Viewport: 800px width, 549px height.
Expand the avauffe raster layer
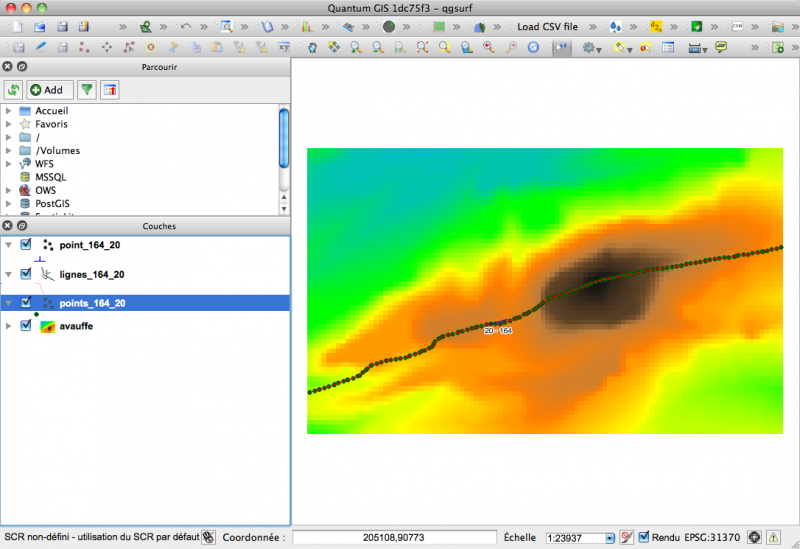click(x=9, y=326)
